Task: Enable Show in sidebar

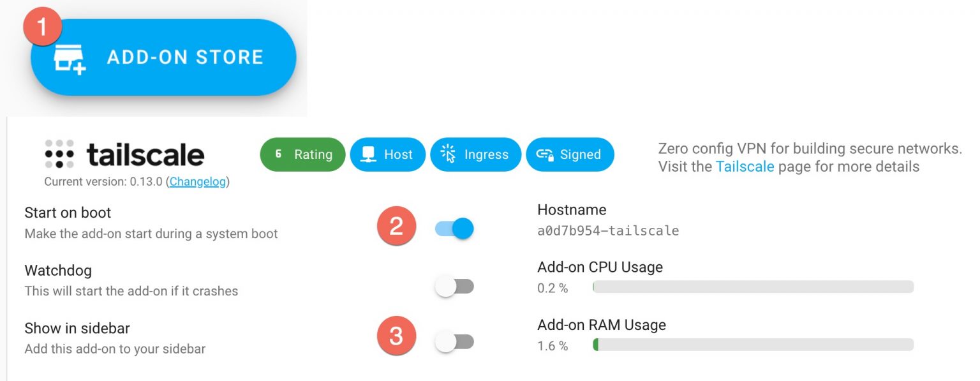Action: click(454, 341)
